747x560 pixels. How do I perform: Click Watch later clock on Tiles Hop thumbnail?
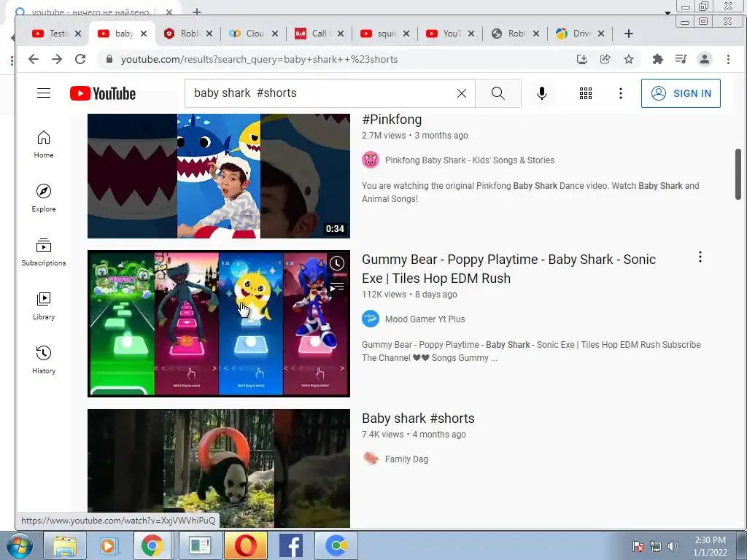coord(337,263)
